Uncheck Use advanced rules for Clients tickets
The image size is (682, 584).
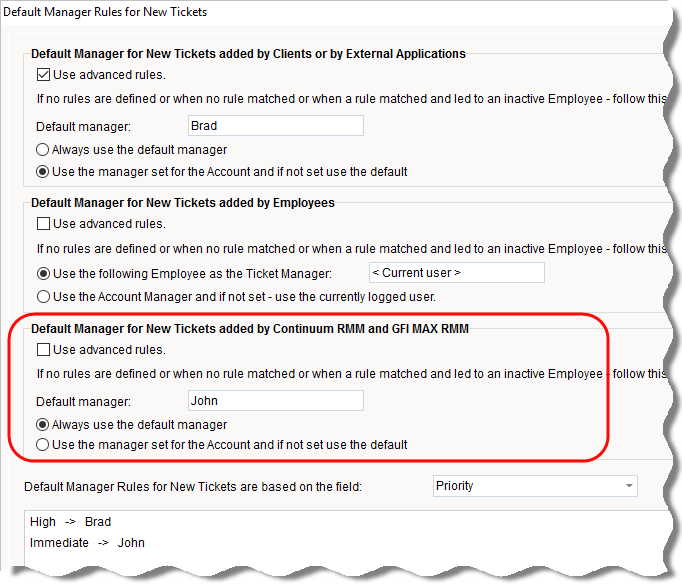[x=44, y=75]
